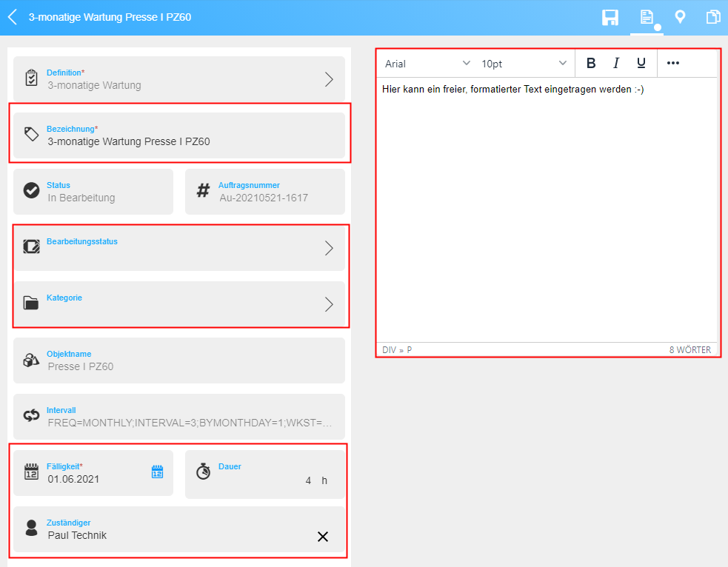728x567 pixels.
Task: Expand the Kategorie chevron
Action: click(x=329, y=304)
